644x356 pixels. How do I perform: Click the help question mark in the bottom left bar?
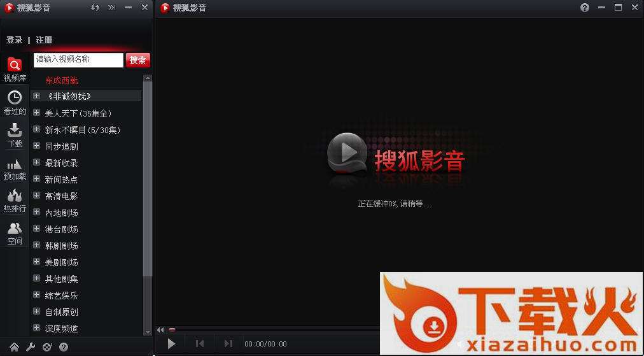tap(64, 347)
